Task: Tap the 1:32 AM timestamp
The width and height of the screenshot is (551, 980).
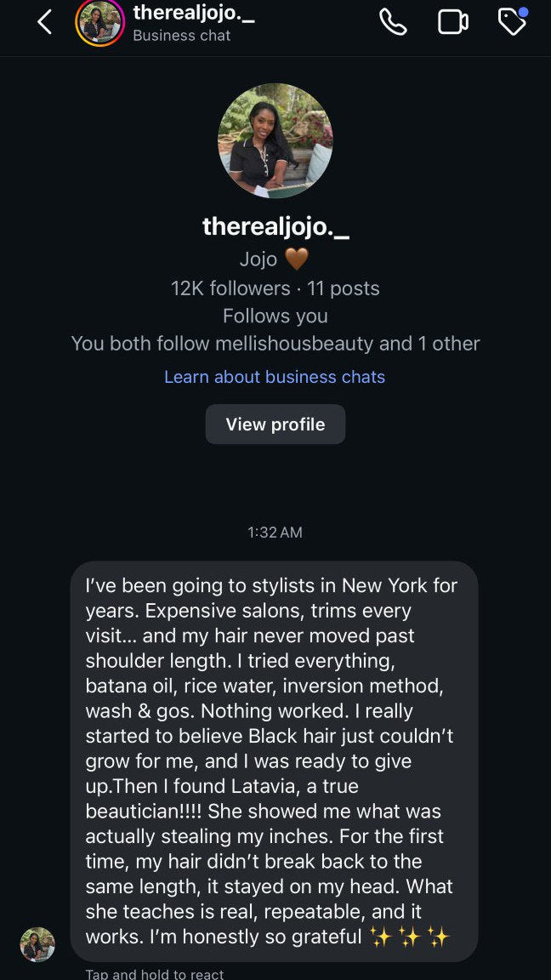Action: (275, 532)
